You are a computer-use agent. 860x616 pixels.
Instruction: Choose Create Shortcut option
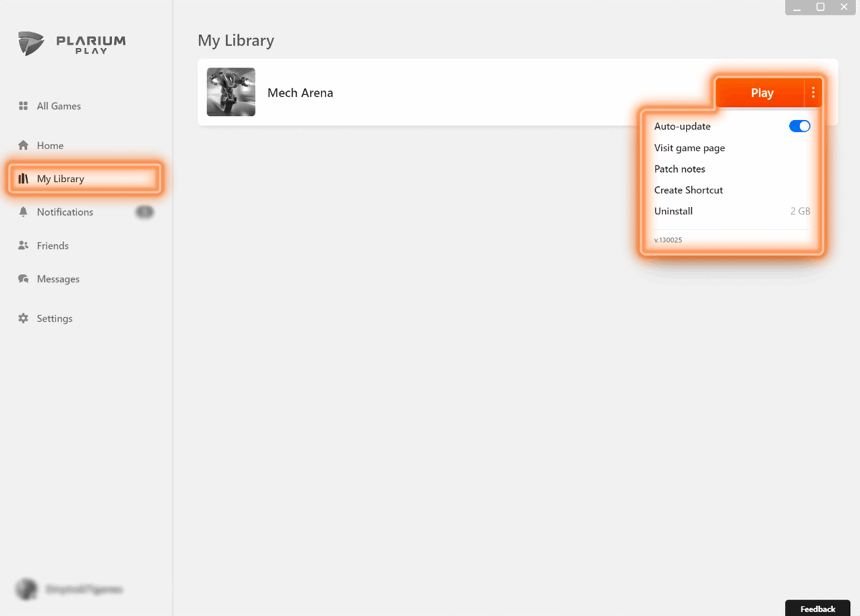[x=688, y=190]
